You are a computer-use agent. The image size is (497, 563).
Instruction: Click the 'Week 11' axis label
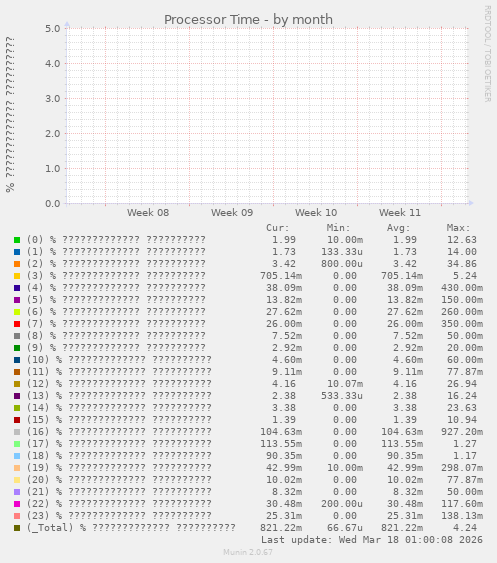[400, 213]
